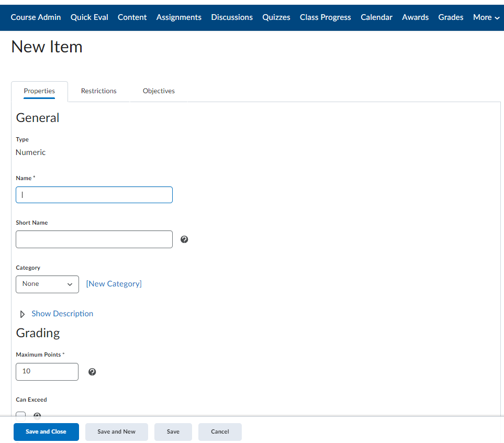
Task: Click the New Category link
Action: (x=114, y=284)
